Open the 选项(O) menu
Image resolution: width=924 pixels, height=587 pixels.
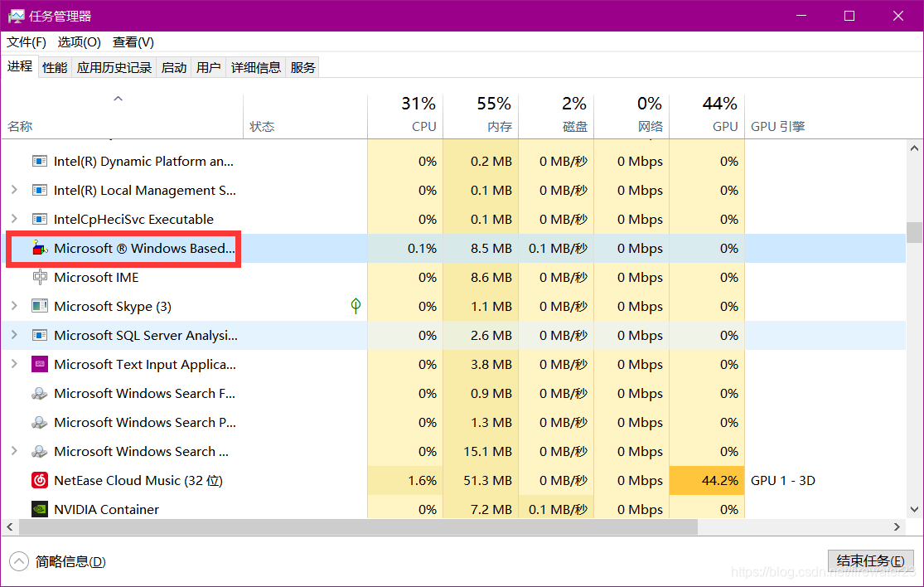pos(79,42)
